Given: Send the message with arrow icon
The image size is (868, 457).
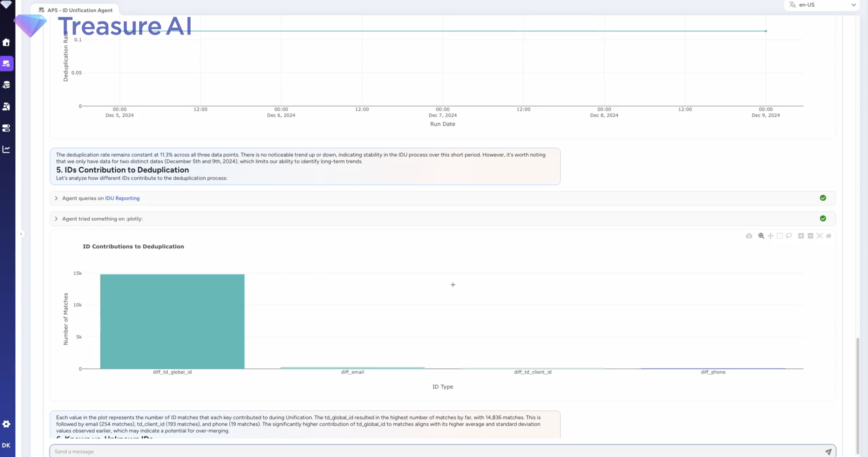Looking at the screenshot, I should pyautogui.click(x=828, y=452).
